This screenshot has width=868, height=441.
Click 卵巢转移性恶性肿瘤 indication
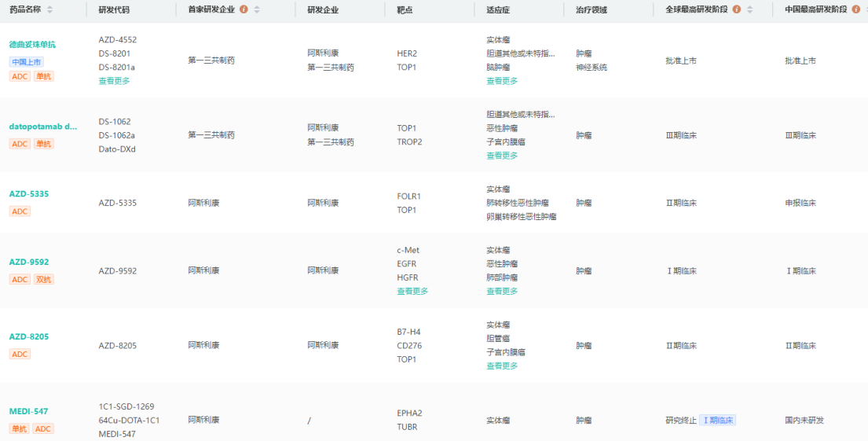click(522, 217)
